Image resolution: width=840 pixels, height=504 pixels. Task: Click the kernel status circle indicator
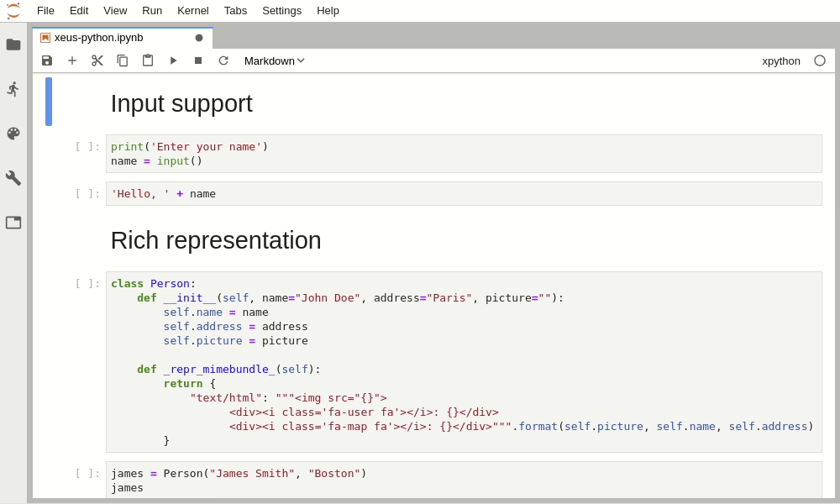click(x=820, y=60)
